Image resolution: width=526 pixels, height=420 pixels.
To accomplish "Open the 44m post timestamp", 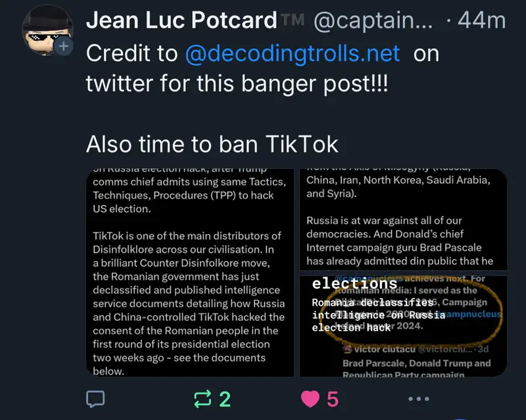I will pyautogui.click(x=483, y=22).
